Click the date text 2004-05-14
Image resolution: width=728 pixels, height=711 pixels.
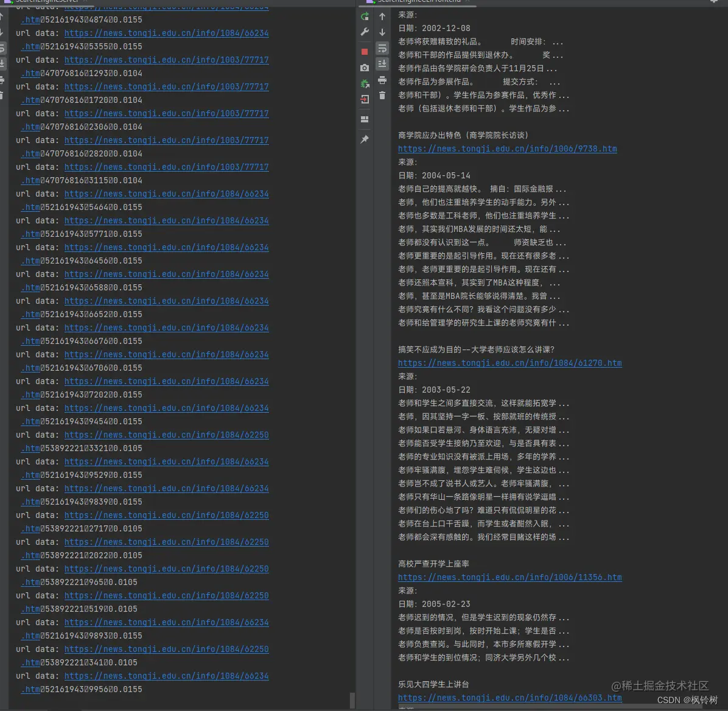[x=446, y=175]
